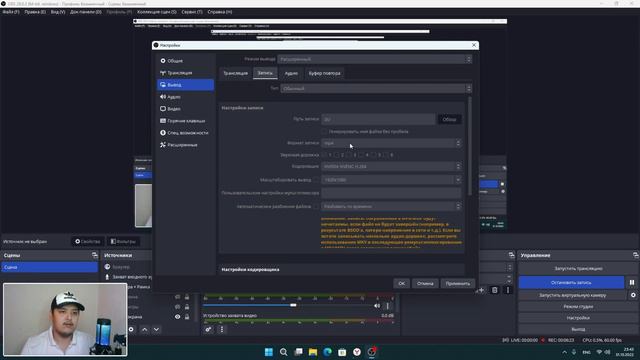Open Microsoft Edge from the taskbar
The image size is (640, 360).
click(327, 352)
